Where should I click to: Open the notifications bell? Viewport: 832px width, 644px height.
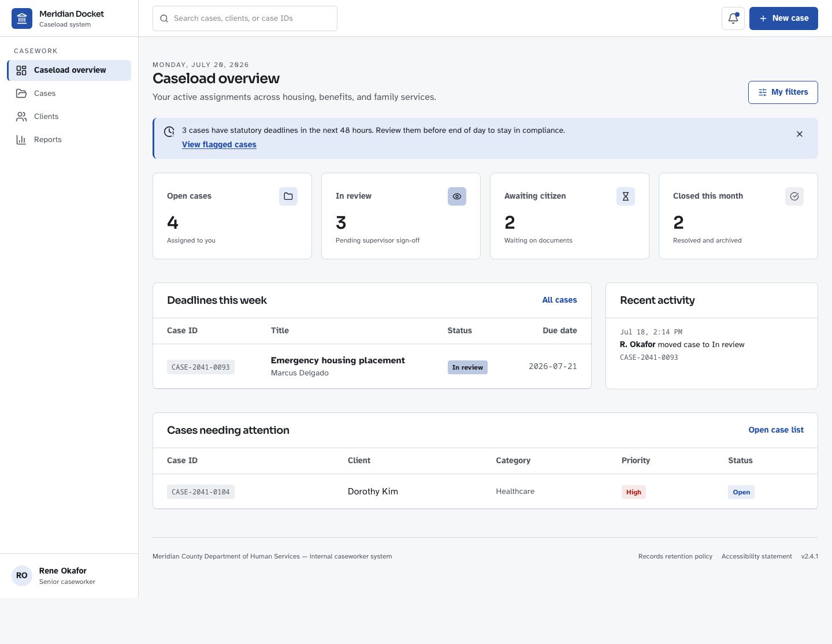[x=733, y=18]
